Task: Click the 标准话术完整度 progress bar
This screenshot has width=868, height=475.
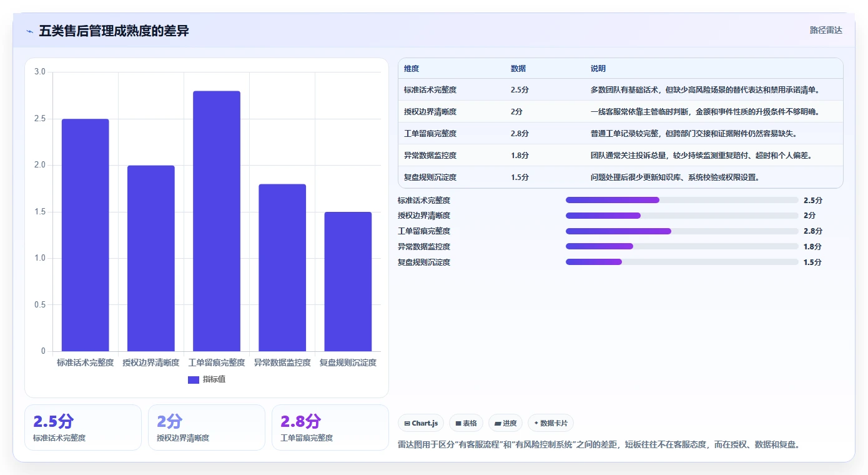Action: coord(682,200)
